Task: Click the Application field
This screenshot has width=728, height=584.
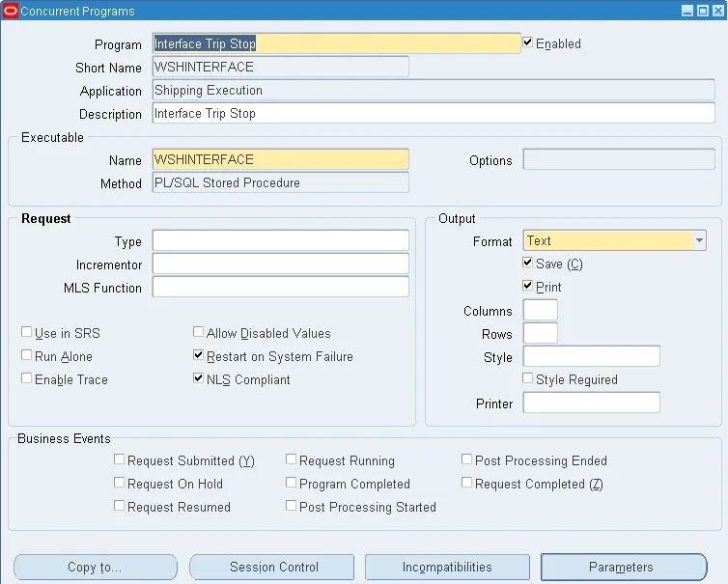Action: (x=434, y=90)
